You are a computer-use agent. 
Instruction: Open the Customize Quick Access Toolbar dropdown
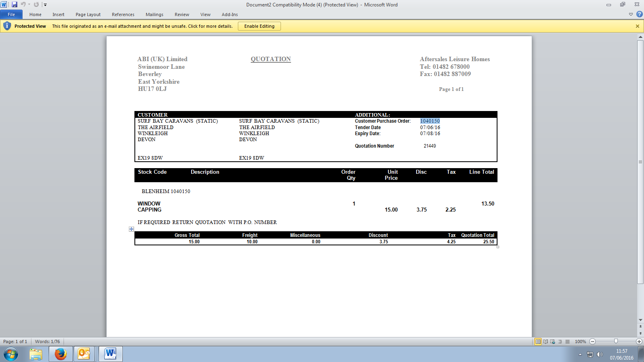point(45,5)
